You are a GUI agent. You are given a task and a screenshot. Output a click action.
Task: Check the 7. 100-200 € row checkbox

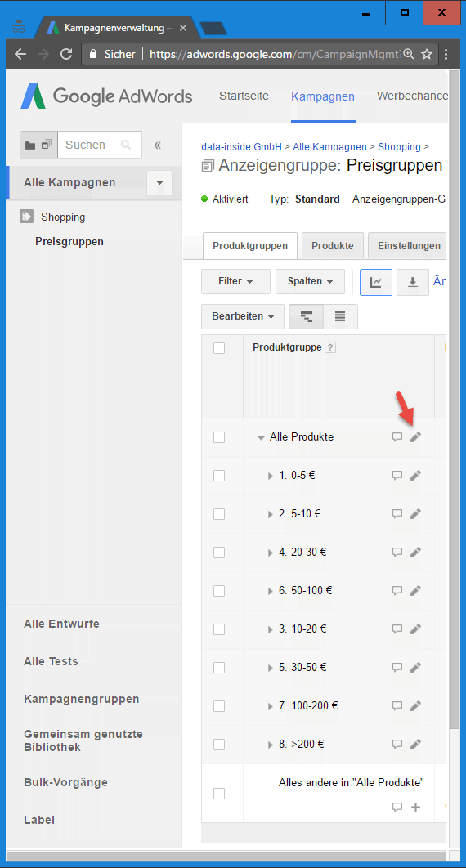point(219,706)
